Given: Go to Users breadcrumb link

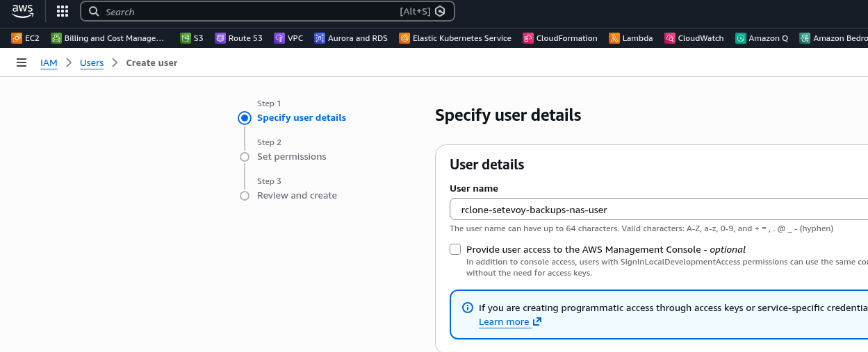Looking at the screenshot, I should pos(92,63).
